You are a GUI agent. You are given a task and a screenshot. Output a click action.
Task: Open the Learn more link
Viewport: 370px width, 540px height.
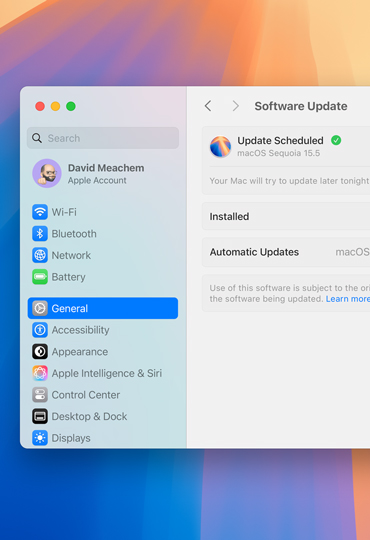tap(347, 299)
